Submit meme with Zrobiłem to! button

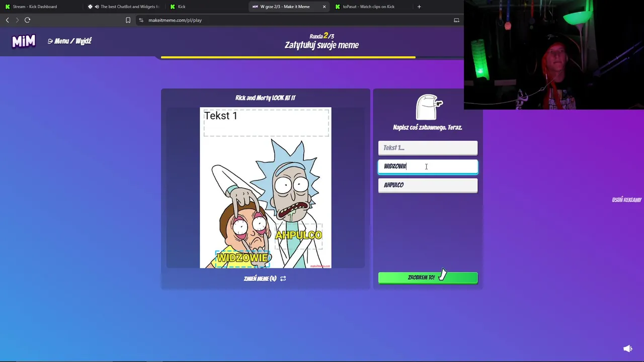click(428, 278)
